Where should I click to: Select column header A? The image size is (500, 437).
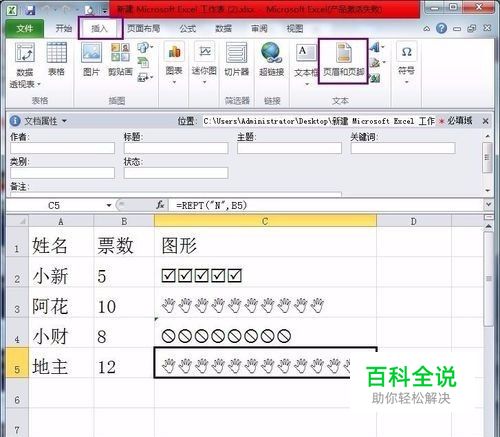pos(61,221)
